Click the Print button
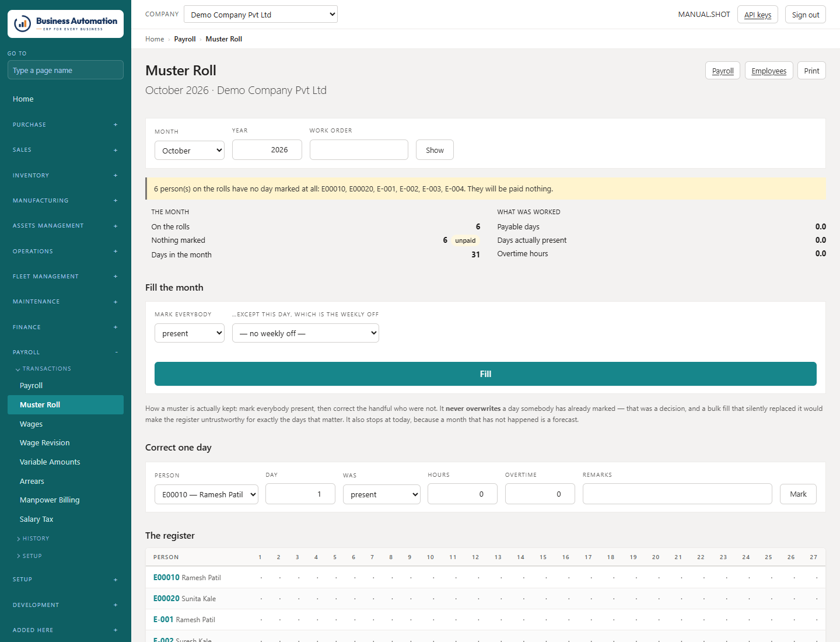 (x=811, y=71)
